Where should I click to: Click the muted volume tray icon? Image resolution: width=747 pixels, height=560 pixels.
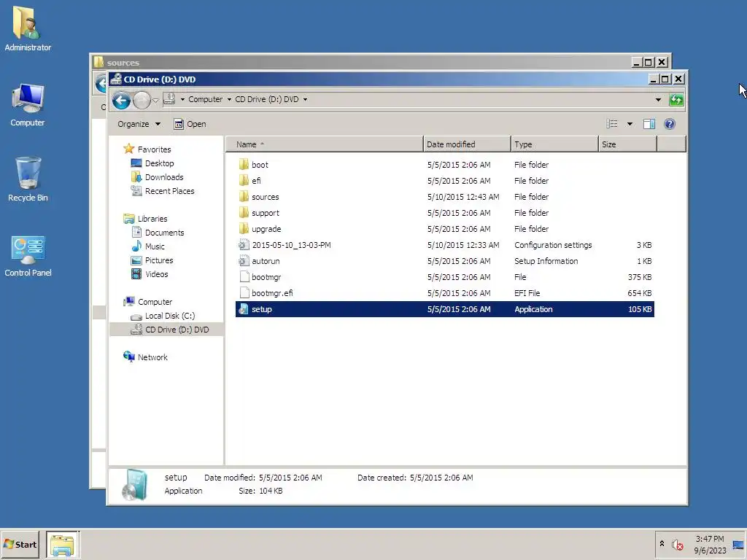(x=677, y=544)
